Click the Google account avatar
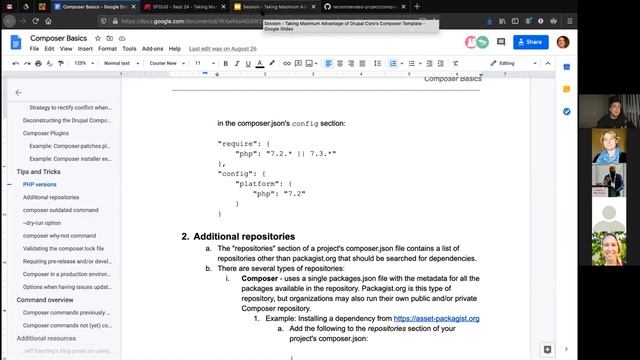This screenshot has width=640, height=360. (x=563, y=42)
